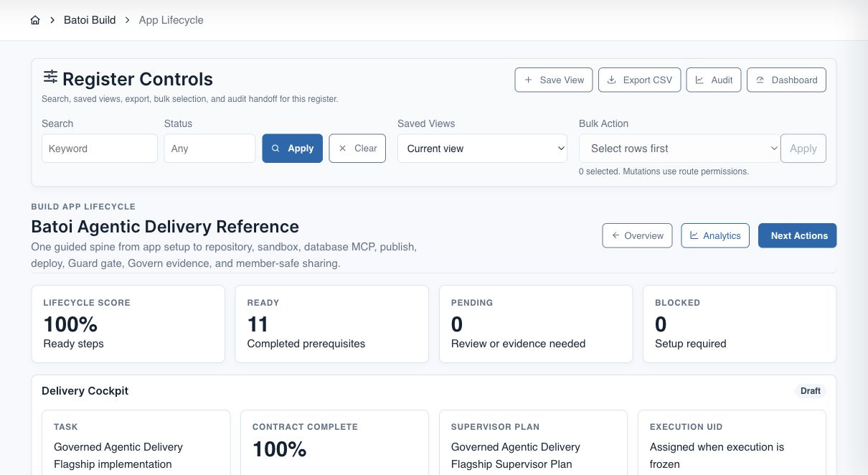The width and height of the screenshot is (868, 475).
Task: Apply the search filters using Apply text
Action: click(x=301, y=149)
